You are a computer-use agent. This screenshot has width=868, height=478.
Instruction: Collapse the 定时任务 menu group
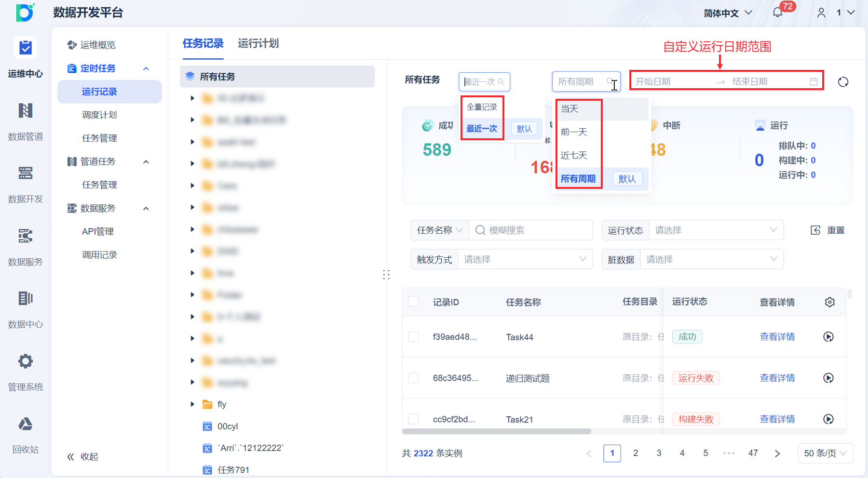tap(146, 68)
